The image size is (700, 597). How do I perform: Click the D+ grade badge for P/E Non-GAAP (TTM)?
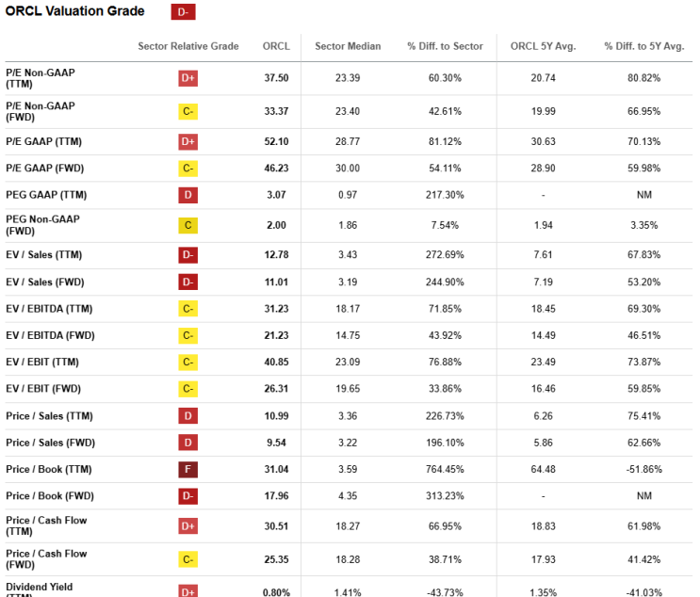tap(187, 78)
